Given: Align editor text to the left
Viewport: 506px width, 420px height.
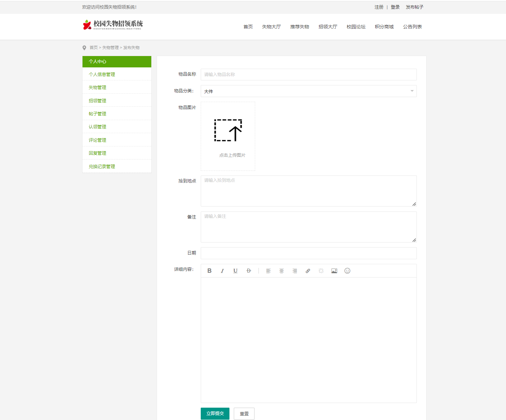Looking at the screenshot, I should [x=268, y=271].
